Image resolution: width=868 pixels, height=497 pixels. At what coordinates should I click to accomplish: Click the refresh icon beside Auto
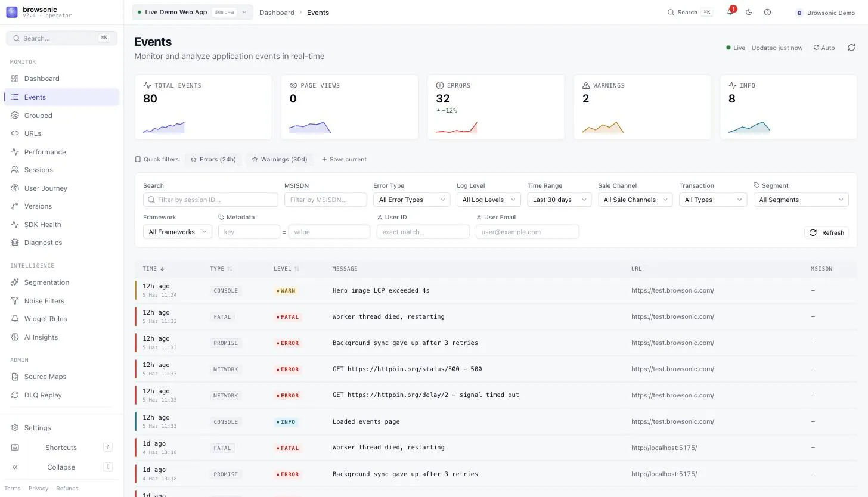[x=851, y=48]
